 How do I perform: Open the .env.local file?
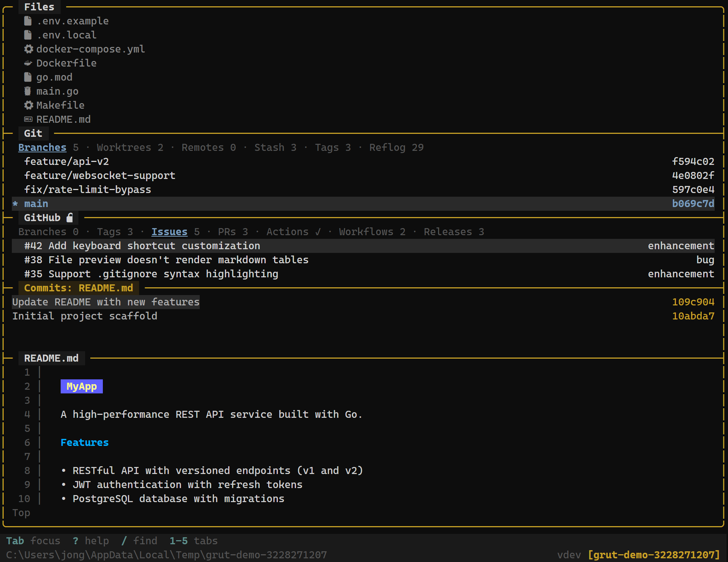67,35
